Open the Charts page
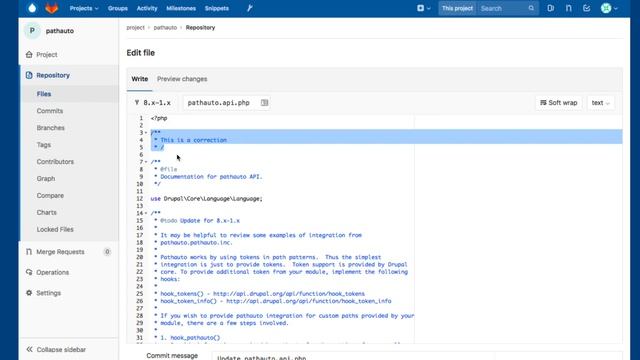 coord(47,213)
